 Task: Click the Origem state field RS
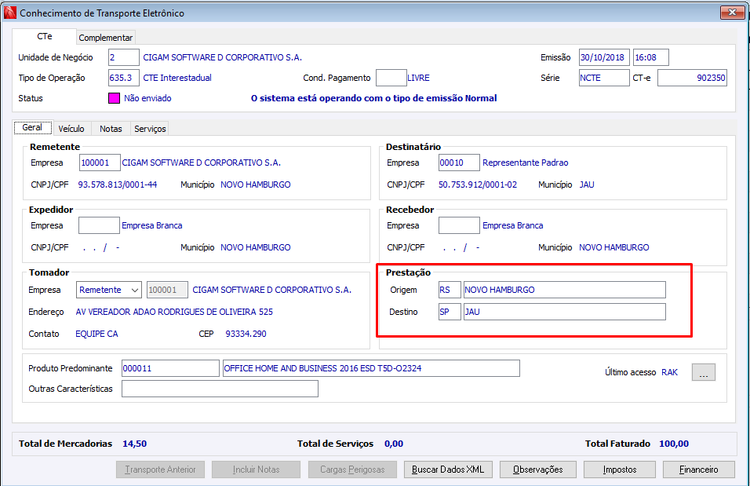[450, 290]
